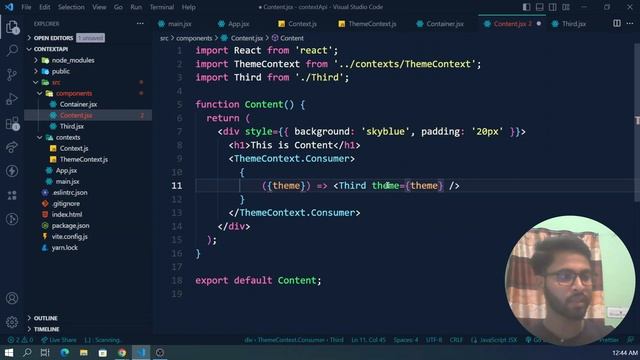This screenshot has width=640, height=360.
Task: Open Microsoft Edge from taskbar
Action: click(x=64, y=352)
